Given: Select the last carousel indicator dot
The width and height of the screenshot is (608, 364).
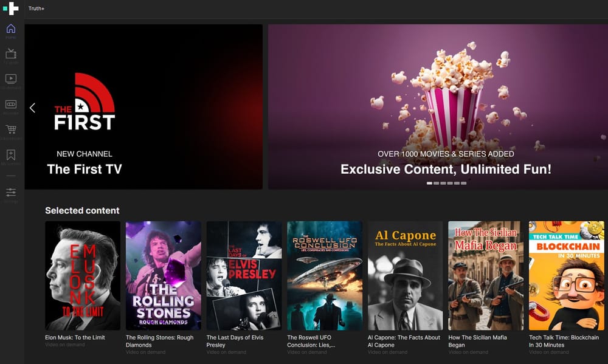Looking at the screenshot, I should (464, 184).
